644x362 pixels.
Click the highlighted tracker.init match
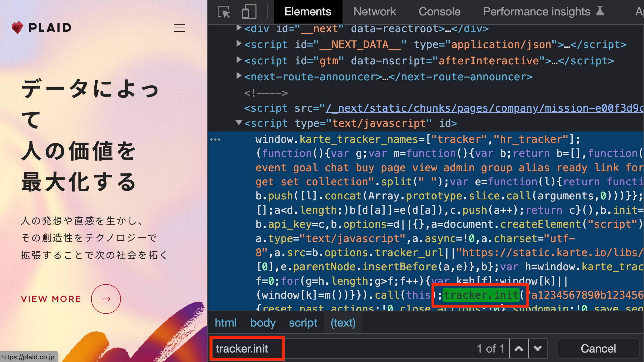(481, 295)
